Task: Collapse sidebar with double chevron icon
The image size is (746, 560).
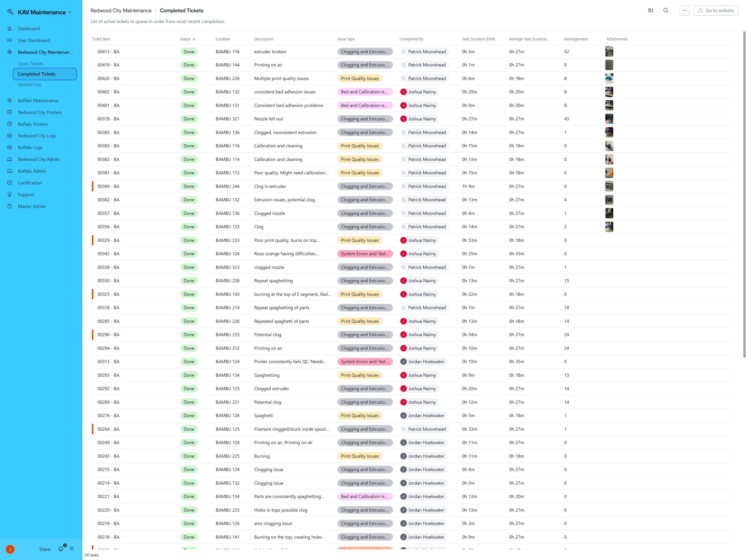Action: (72, 549)
